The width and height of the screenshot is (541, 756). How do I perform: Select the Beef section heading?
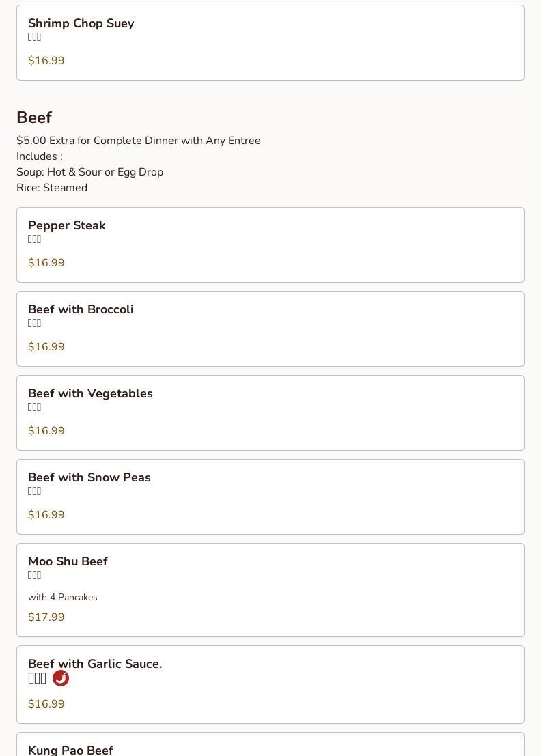[34, 117]
